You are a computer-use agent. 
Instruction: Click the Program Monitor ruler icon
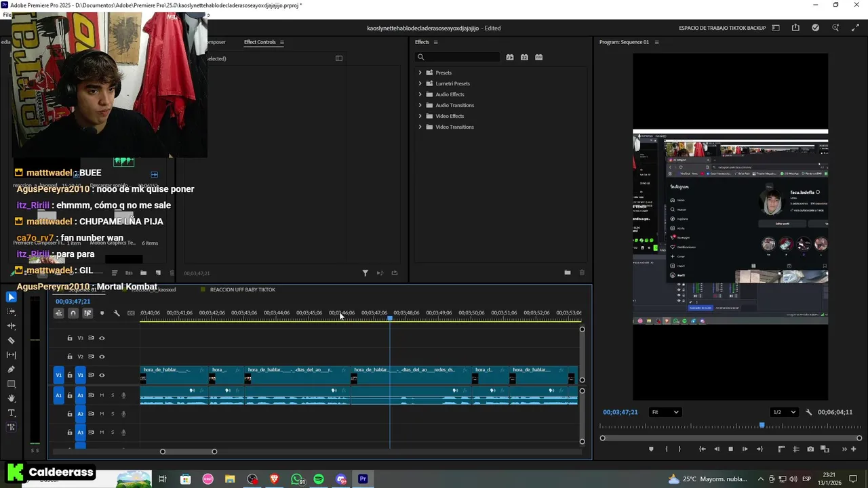point(781,449)
